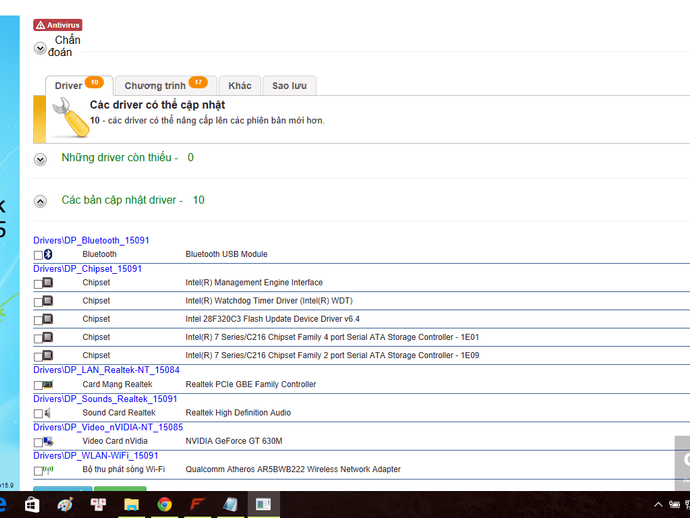Click the sound card speaker icon
Screen dimensions: 690x518
[x=48, y=412]
